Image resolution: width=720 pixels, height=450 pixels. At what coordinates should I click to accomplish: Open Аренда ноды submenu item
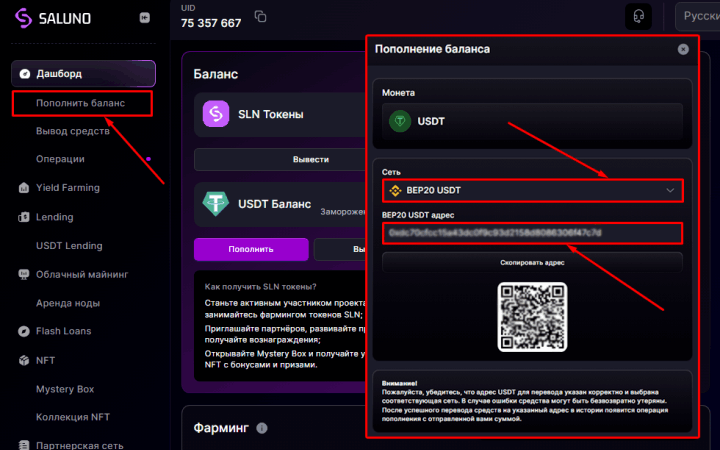[68, 303]
